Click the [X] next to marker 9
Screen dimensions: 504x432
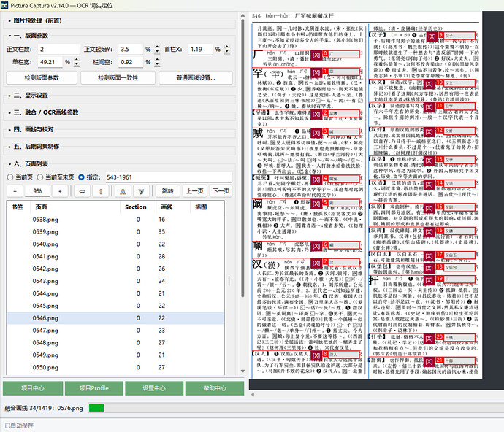coord(432,36)
